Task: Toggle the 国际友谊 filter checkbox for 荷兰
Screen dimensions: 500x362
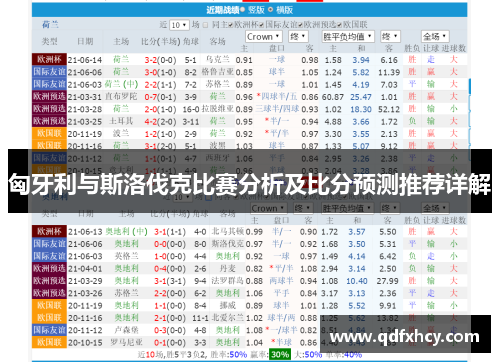Action: click(261, 25)
